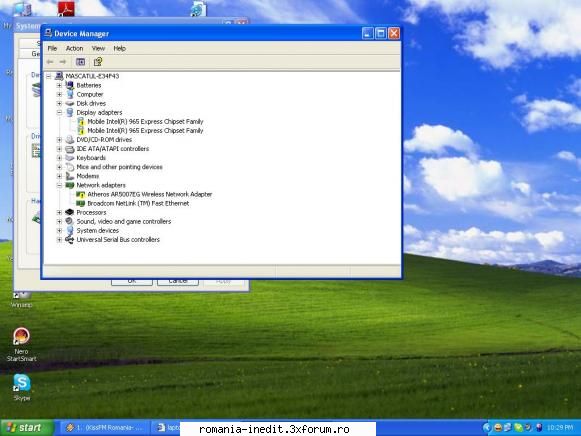Screen dimensions: 581x436
Task: Open the View menu
Action: (x=98, y=48)
